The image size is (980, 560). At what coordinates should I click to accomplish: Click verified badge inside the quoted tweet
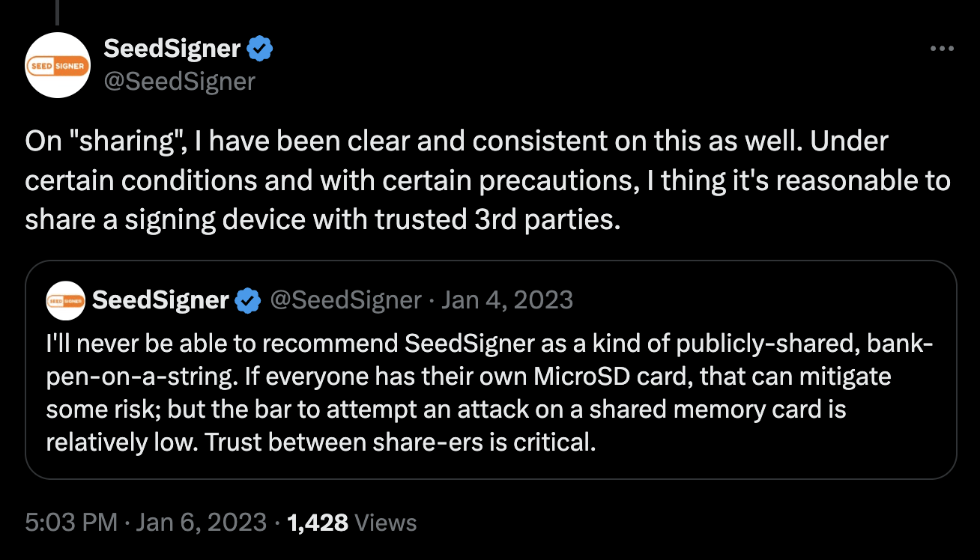click(247, 300)
